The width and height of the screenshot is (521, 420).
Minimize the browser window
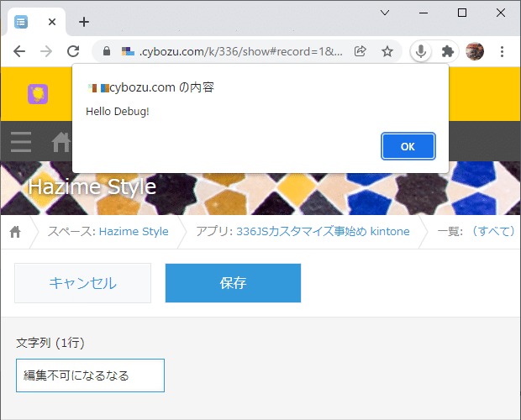pyautogui.click(x=424, y=13)
